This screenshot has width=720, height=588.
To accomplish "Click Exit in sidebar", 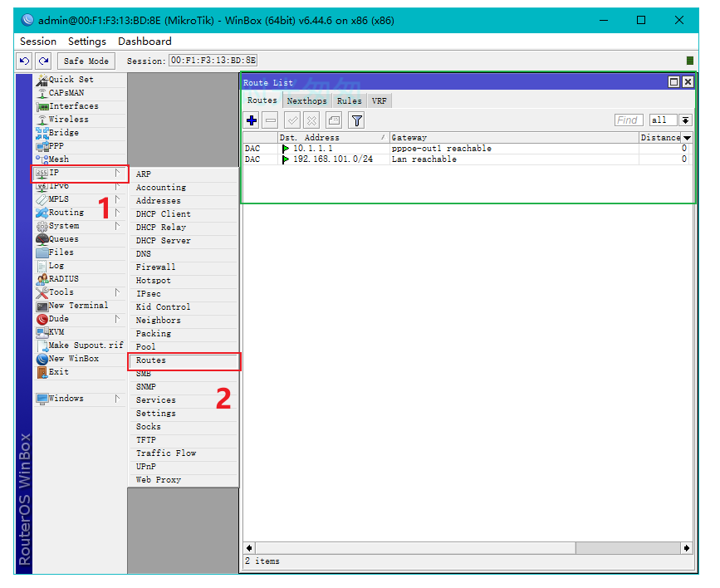I will [81, 372].
